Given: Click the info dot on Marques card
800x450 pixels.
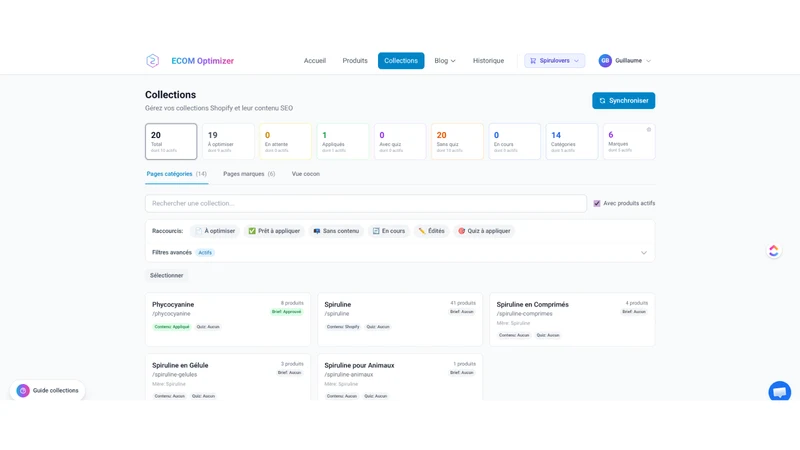Looking at the screenshot, I should tap(649, 130).
